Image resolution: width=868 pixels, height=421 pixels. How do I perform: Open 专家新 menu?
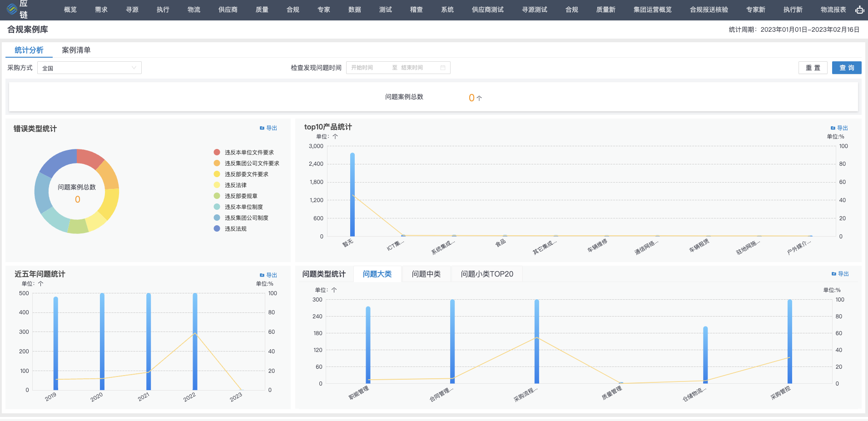[756, 10]
